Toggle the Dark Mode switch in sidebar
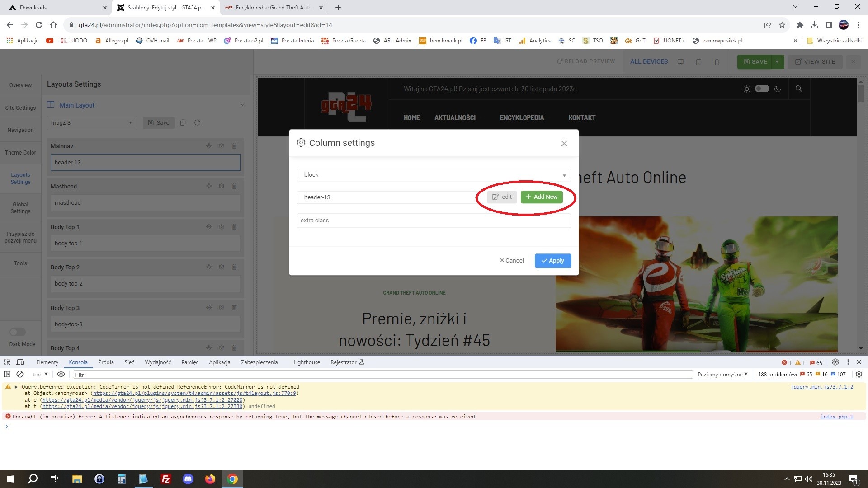This screenshot has width=868, height=488. coord(18,332)
